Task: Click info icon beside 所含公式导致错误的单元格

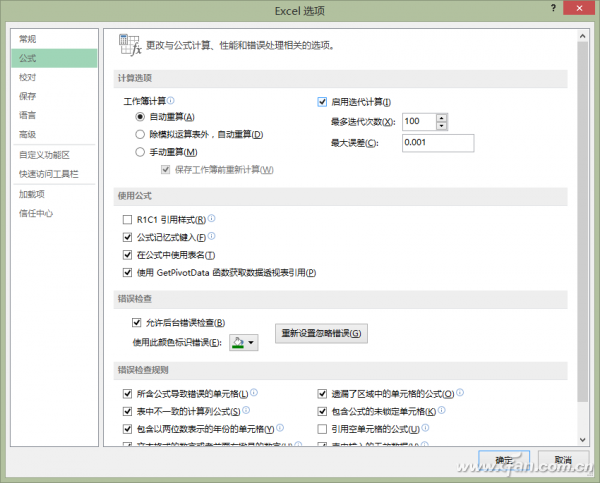Action: pos(254,392)
